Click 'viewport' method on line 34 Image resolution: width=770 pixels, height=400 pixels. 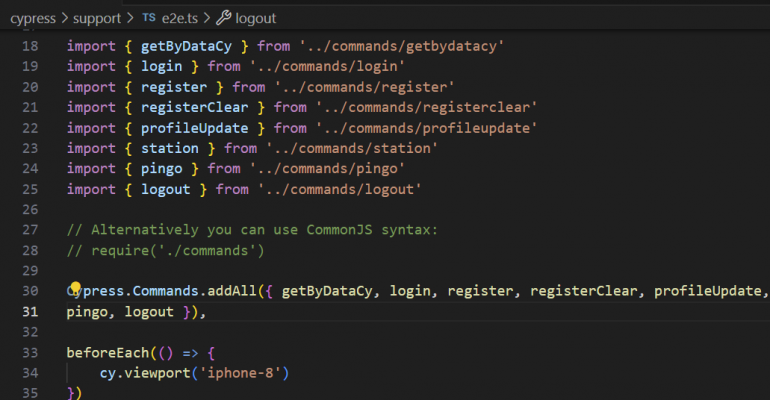click(157, 373)
